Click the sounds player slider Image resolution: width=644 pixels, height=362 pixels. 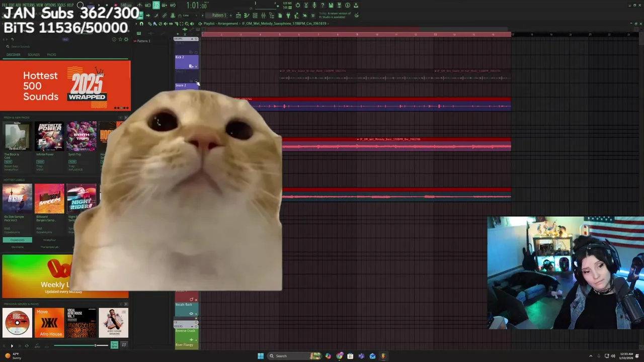[81, 345]
